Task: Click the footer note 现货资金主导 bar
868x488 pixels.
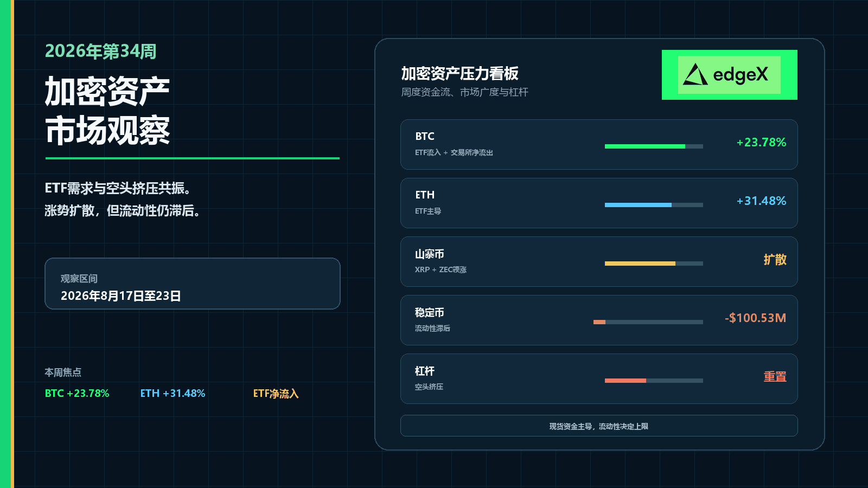Action: 599,426
